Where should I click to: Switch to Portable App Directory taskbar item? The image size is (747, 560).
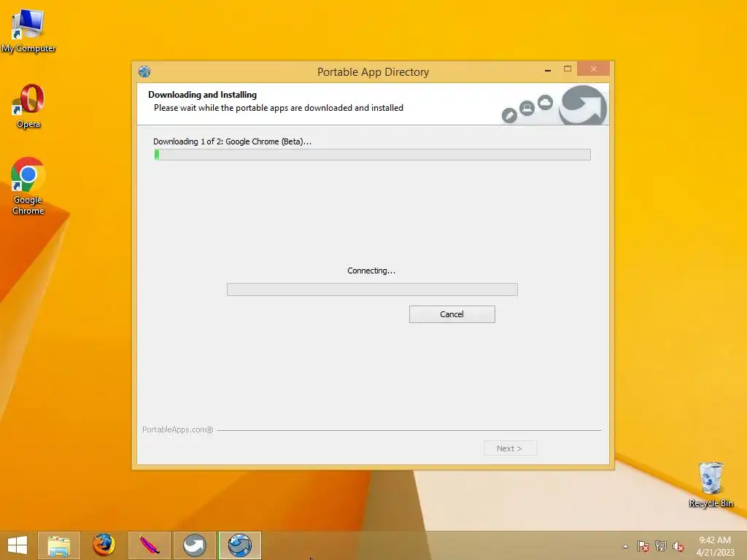[239, 545]
